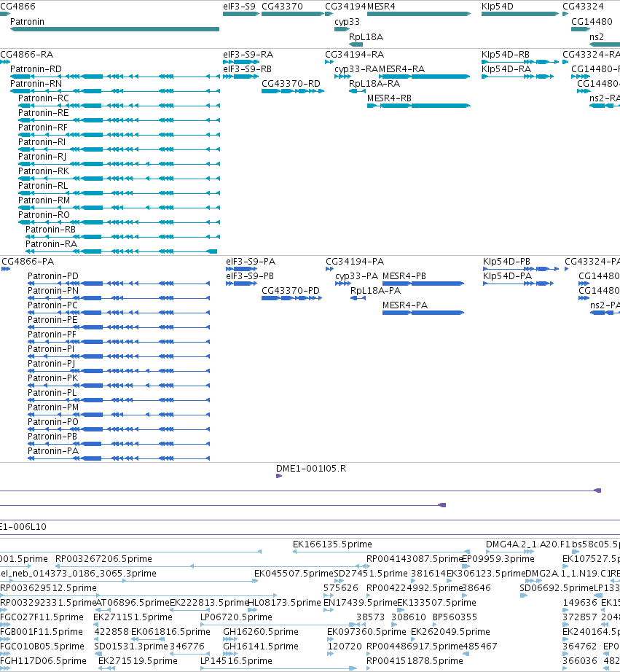Image resolution: width=620 pixels, height=672 pixels.
Task: Select the BP560355 EST label
Action: pyautogui.click(x=455, y=617)
